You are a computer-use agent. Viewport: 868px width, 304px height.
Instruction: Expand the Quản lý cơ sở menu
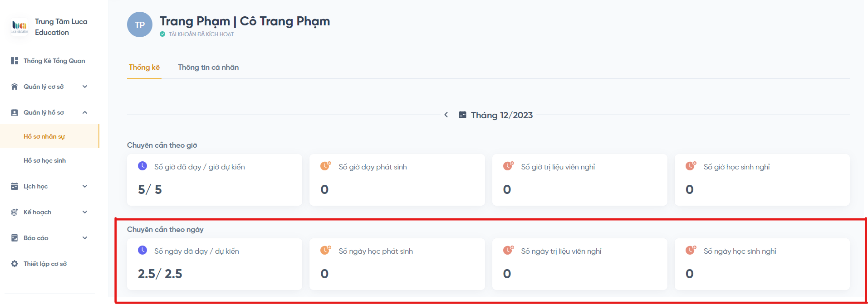point(85,87)
